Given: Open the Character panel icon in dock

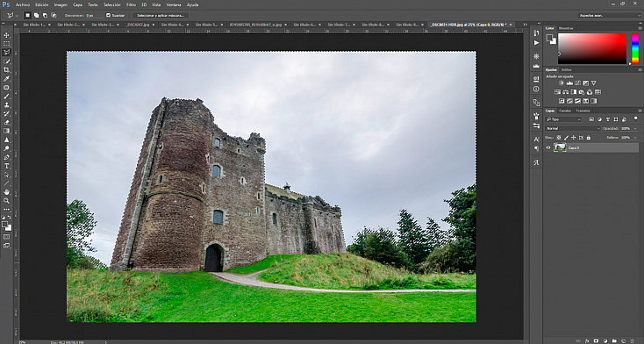Looking at the screenshot, I should coord(536,139).
